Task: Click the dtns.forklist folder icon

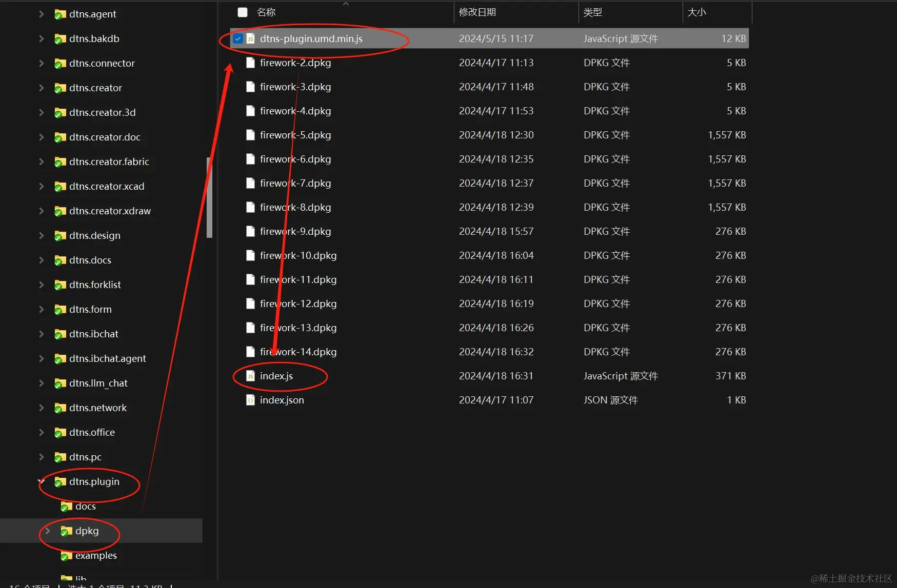Action: click(60, 285)
